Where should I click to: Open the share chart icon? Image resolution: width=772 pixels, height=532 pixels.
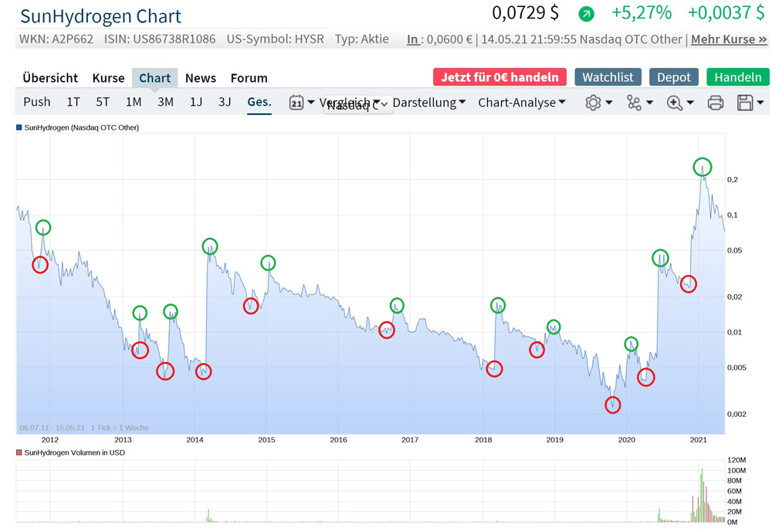point(634,103)
